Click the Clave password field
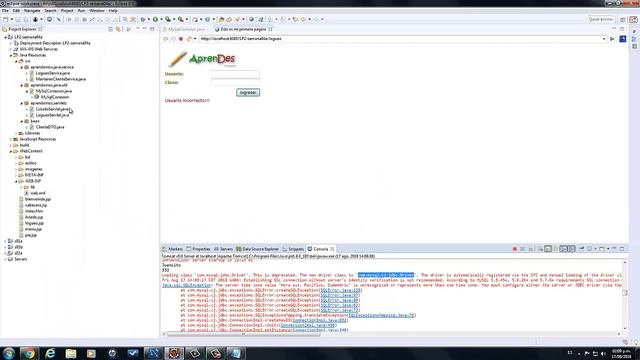 [x=235, y=82]
